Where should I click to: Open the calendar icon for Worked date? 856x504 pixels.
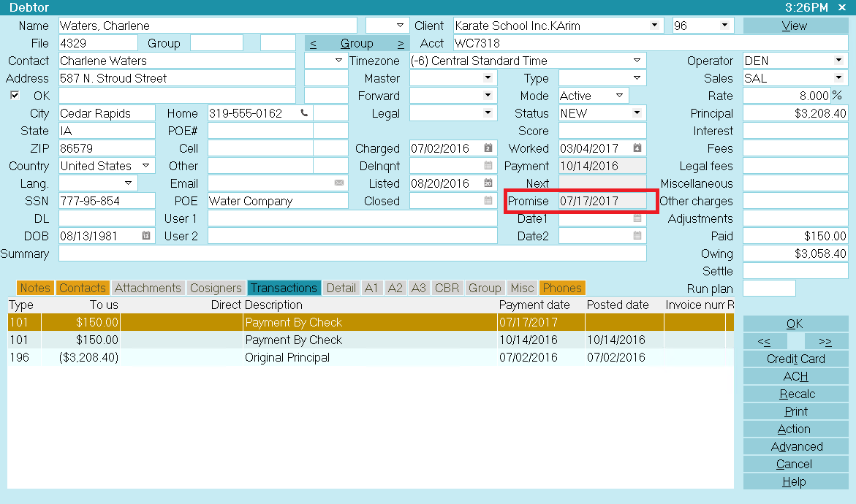(637, 148)
